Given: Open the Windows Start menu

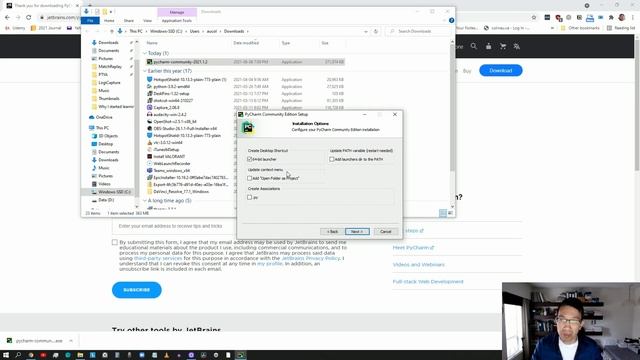Looking at the screenshot, I should [x=6, y=355].
